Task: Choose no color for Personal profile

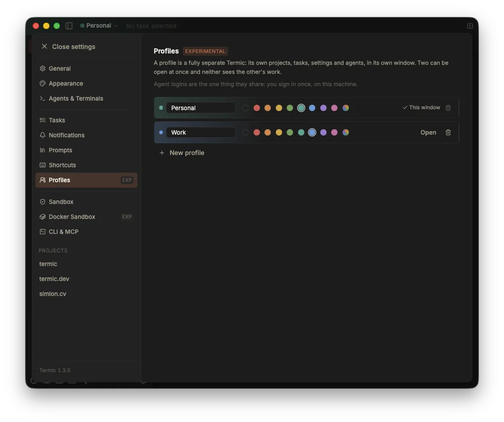Action: pos(245,108)
